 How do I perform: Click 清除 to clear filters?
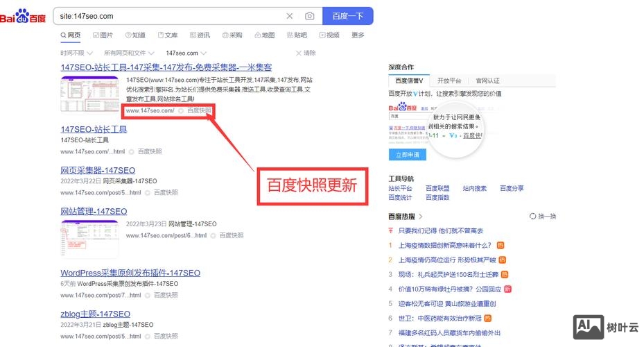[306, 53]
